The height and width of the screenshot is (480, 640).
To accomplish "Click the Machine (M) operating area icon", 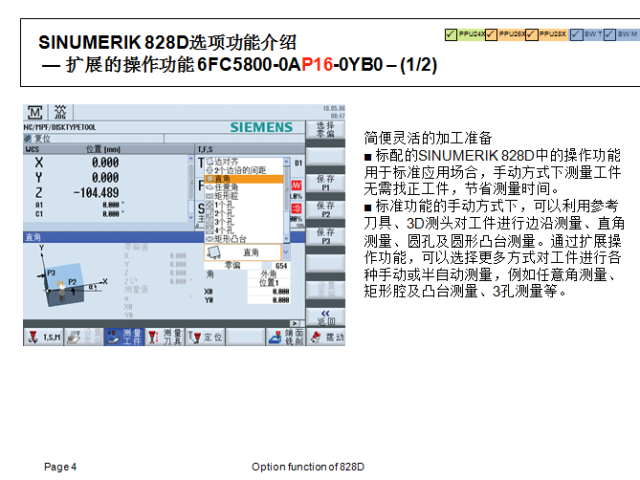I will coord(35,112).
